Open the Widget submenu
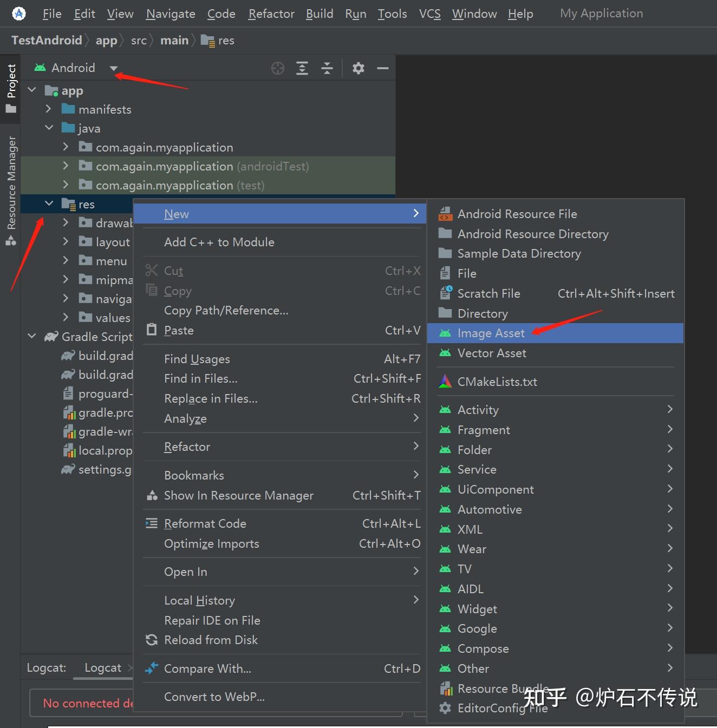The image size is (717, 728). (555, 609)
